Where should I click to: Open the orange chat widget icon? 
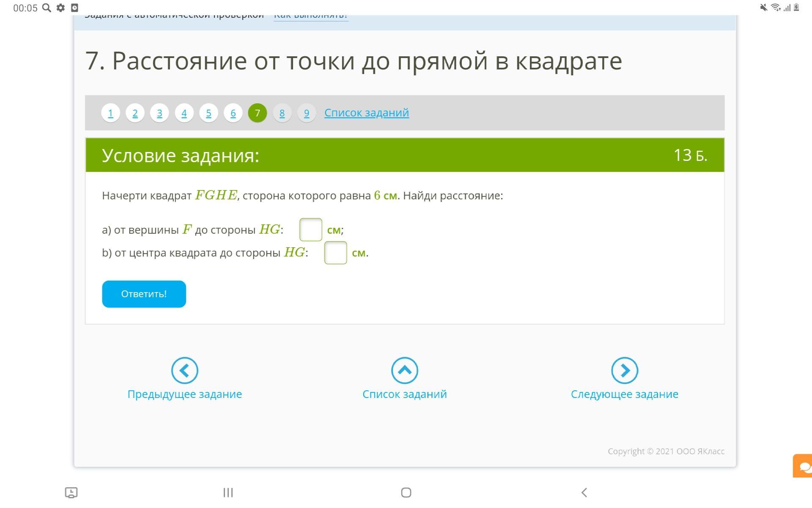[x=803, y=466]
